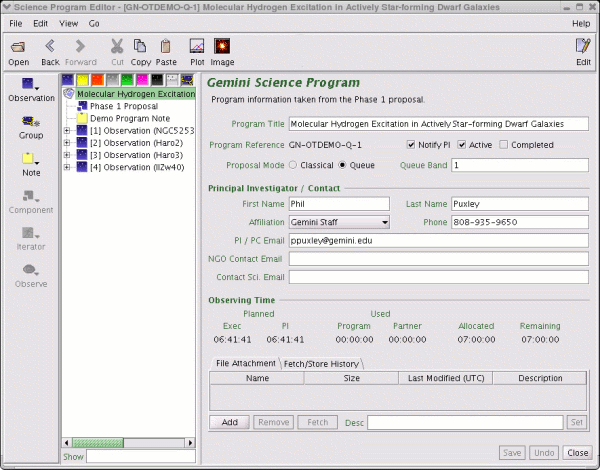600x470 pixels.
Task: Click the Set description button
Action: tap(577, 422)
